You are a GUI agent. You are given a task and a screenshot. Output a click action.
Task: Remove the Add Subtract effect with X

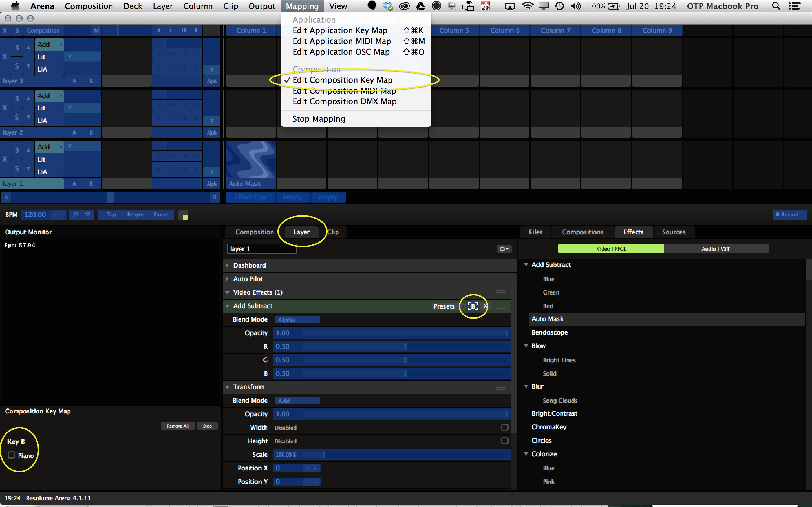pos(485,306)
